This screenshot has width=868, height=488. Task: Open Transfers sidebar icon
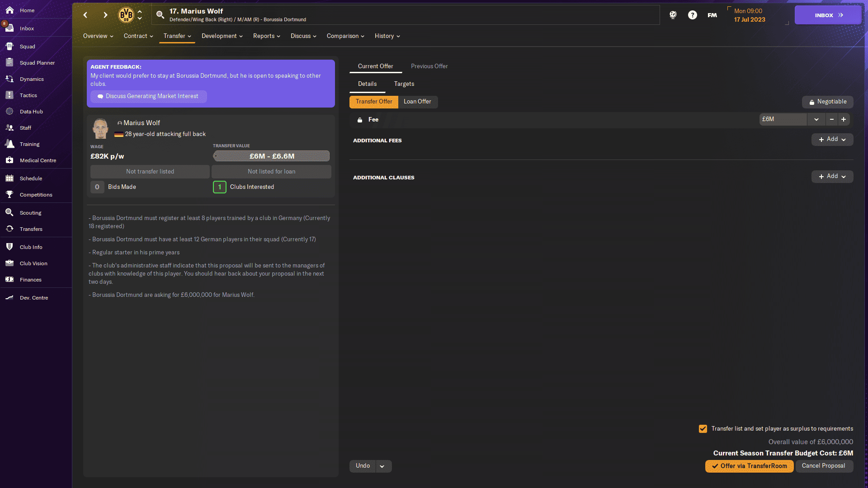pos(9,229)
